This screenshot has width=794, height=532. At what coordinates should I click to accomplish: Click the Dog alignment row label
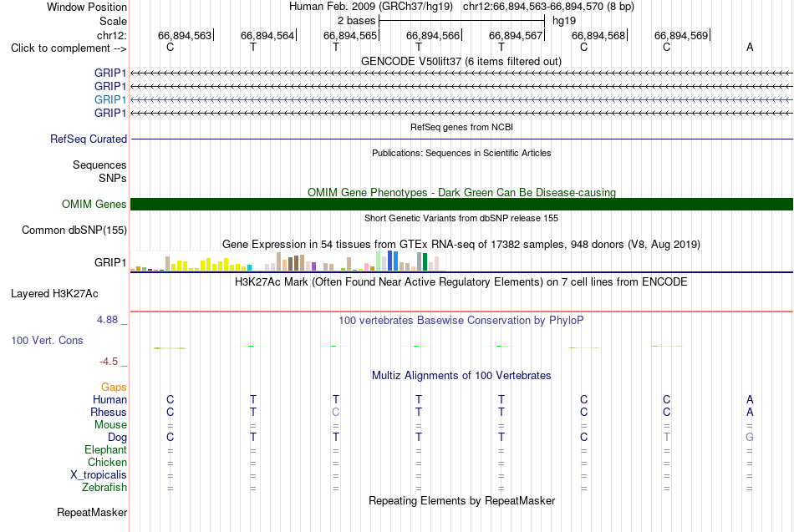coord(117,438)
